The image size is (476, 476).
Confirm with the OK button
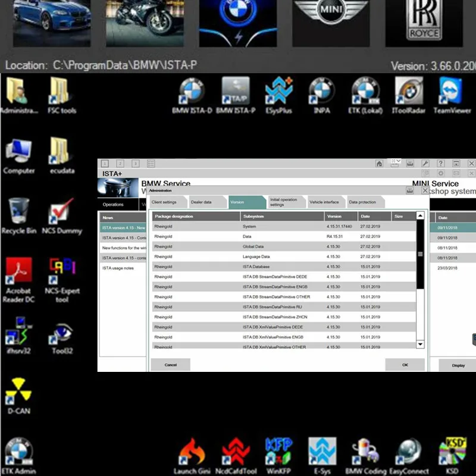(405, 365)
